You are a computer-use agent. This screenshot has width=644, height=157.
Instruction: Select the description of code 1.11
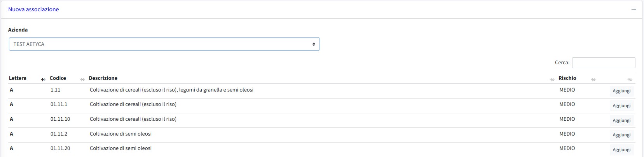tap(171, 90)
